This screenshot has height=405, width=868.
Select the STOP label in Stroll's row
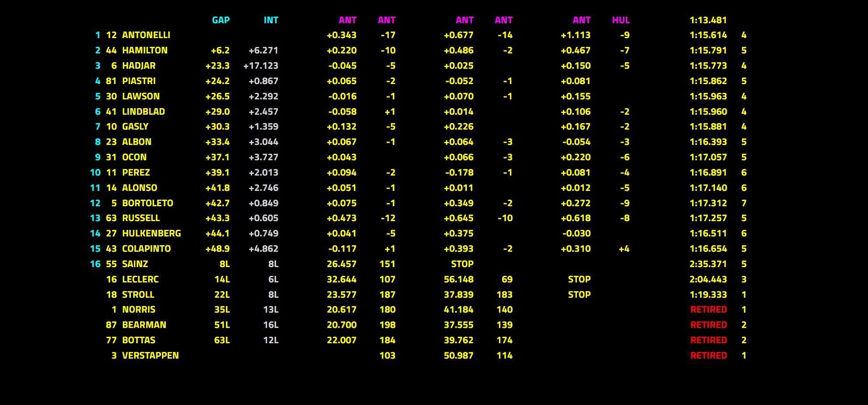point(579,295)
